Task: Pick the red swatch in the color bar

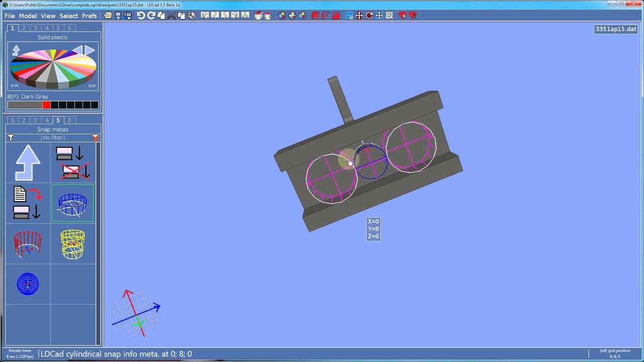Action: [x=46, y=105]
